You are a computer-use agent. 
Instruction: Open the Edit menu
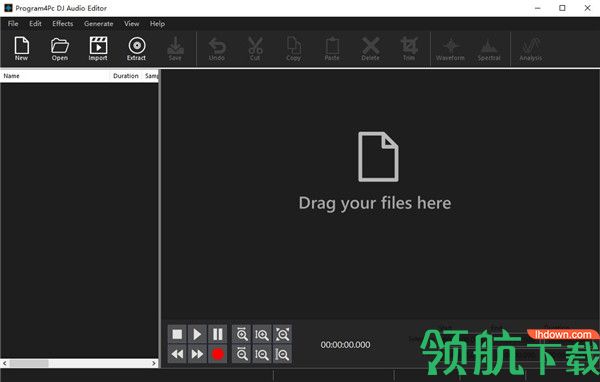(35, 24)
